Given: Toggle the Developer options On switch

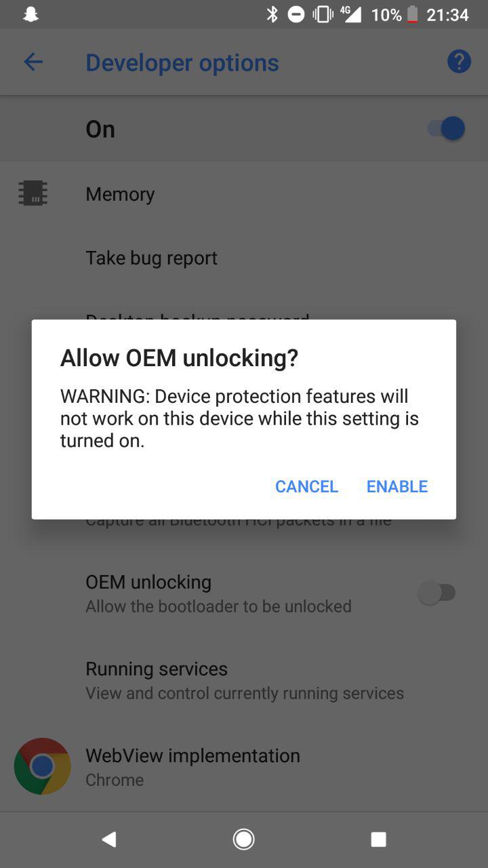Looking at the screenshot, I should (x=446, y=128).
